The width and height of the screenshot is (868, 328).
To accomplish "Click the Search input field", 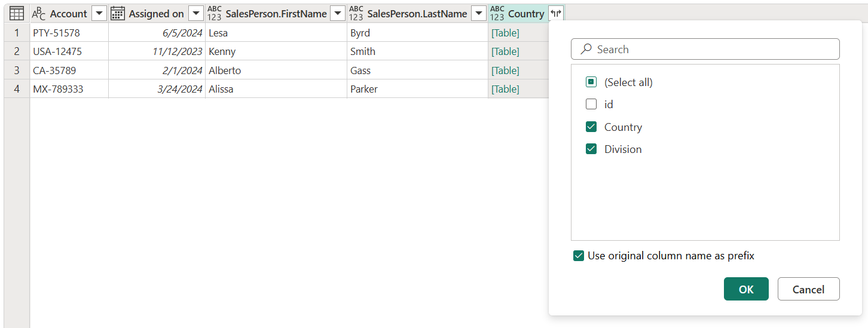I will coord(705,49).
